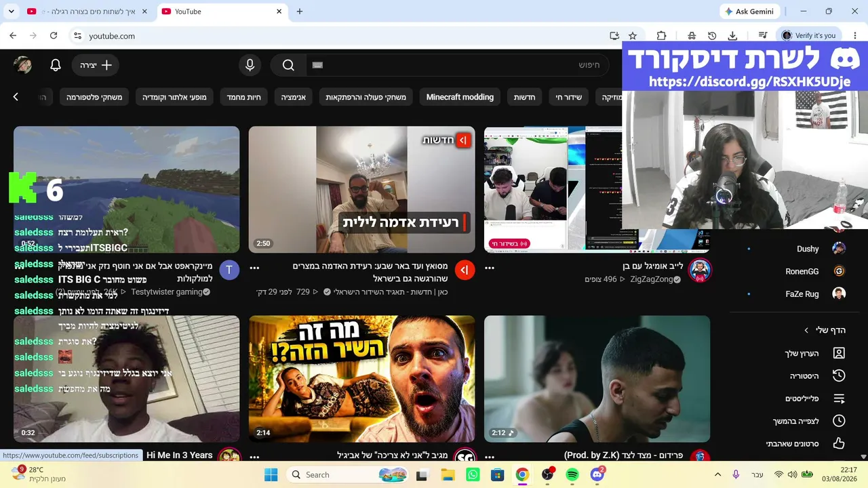Go back using the browser back arrow
The height and width of the screenshot is (488, 868).
tap(13, 36)
